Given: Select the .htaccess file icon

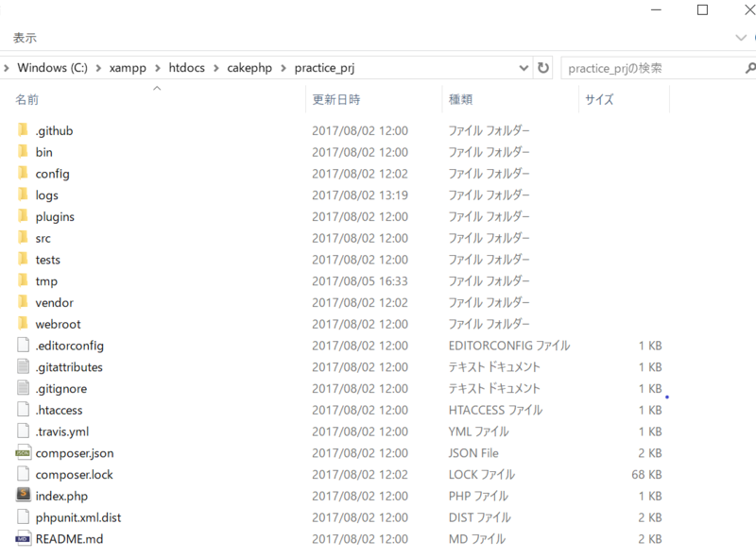Looking at the screenshot, I should click(x=24, y=410).
